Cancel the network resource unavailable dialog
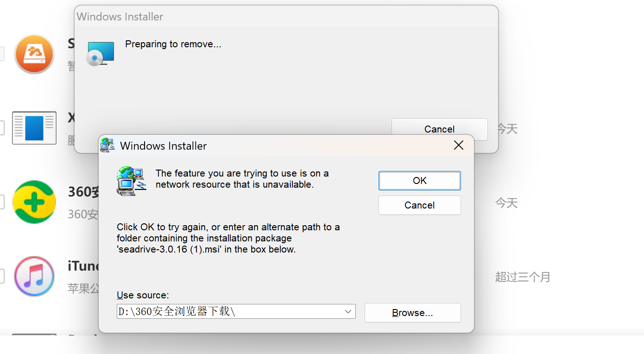The image size is (644, 354). (x=420, y=205)
